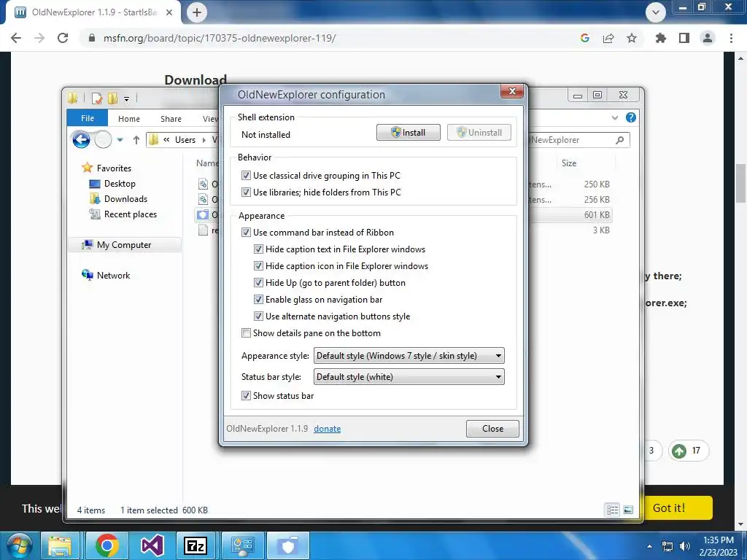Open the File tab in Explorer ribbon

tap(88, 118)
